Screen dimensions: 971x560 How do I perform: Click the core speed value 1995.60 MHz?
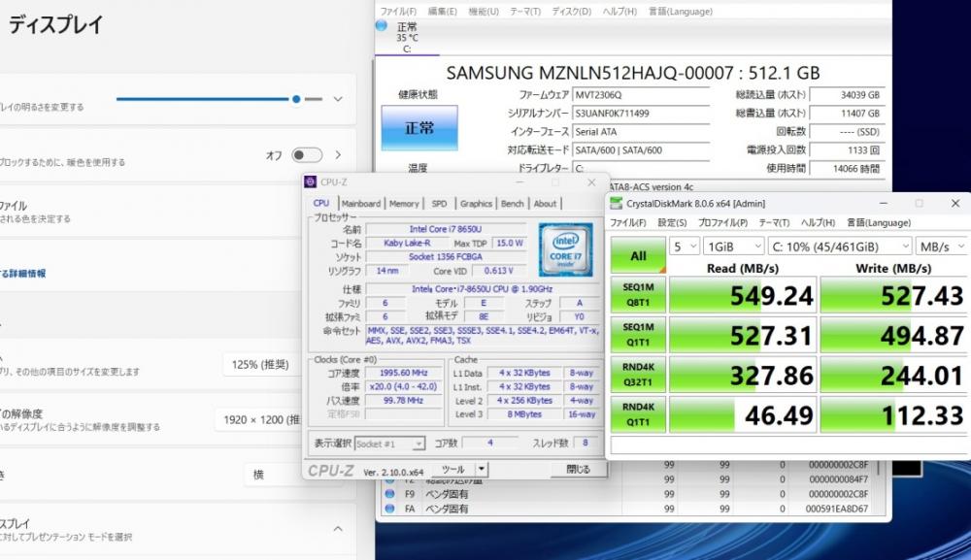403,373
